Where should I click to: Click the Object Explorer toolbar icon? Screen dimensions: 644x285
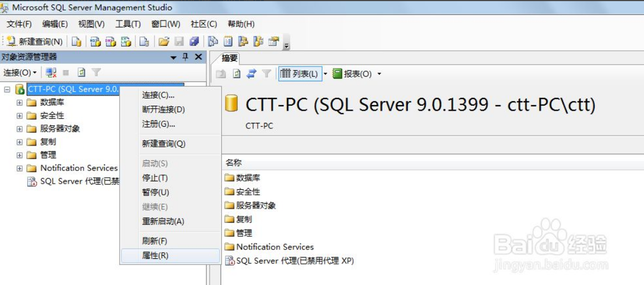[243, 42]
